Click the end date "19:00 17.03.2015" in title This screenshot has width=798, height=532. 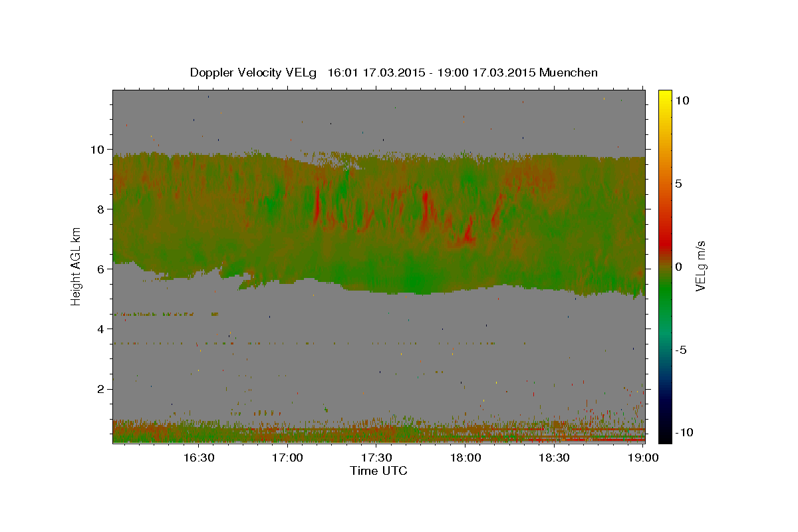[x=485, y=72]
